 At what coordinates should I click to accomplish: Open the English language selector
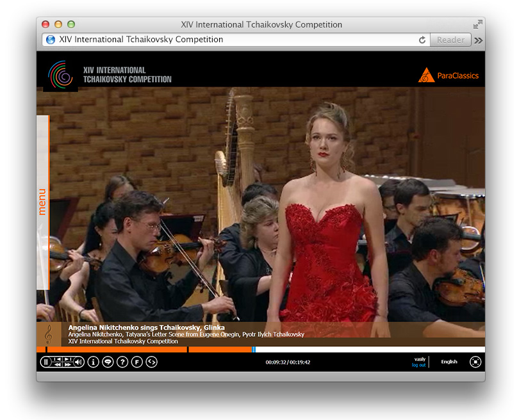coord(449,362)
